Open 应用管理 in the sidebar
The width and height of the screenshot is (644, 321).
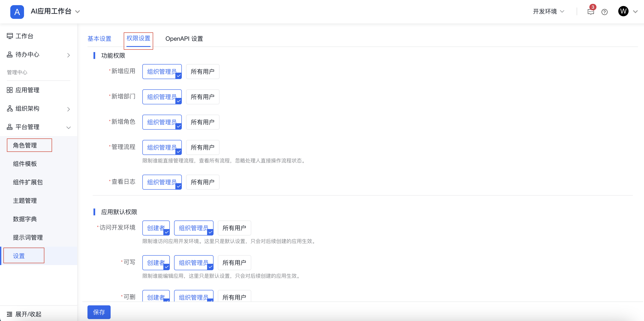coord(27,90)
